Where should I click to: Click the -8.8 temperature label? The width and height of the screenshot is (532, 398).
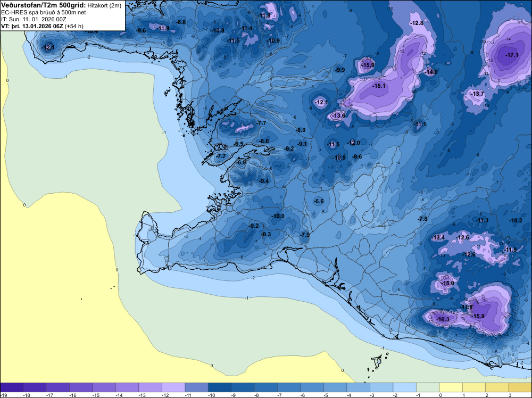pos(180,22)
